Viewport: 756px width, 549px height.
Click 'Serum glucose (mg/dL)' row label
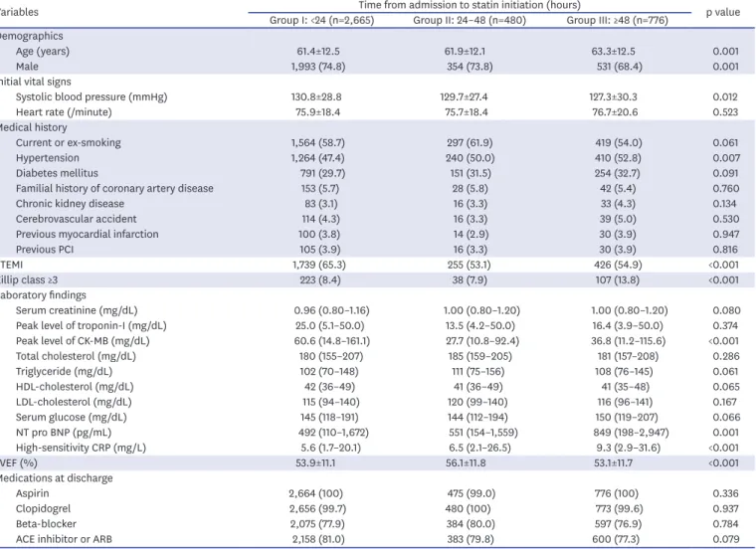point(72,418)
